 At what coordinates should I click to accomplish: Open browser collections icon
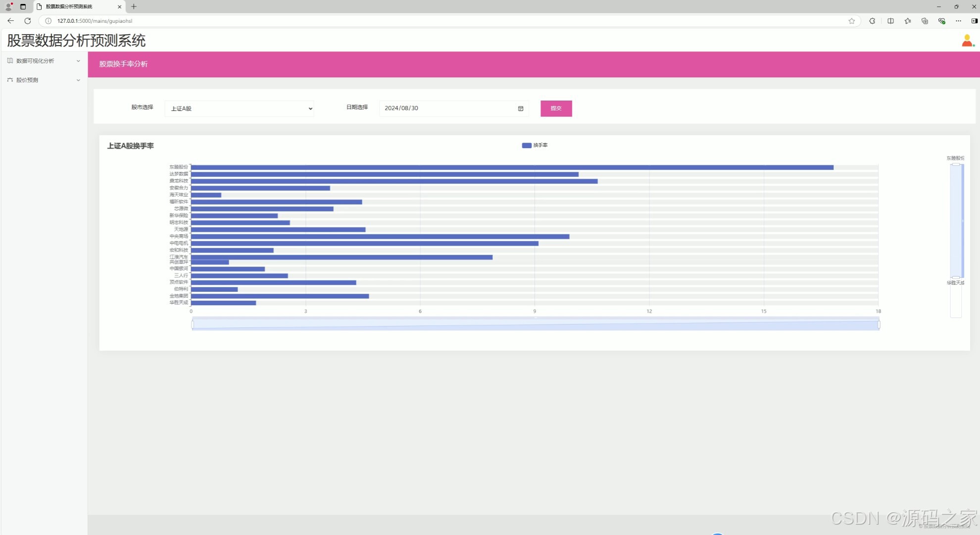925,21
